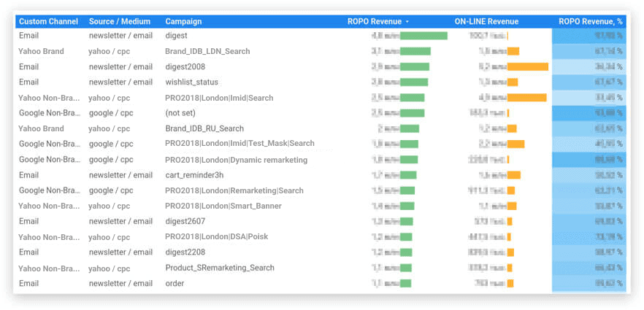Select the digest2607 campaign
This screenshot has width=644, height=310.
[x=185, y=222]
